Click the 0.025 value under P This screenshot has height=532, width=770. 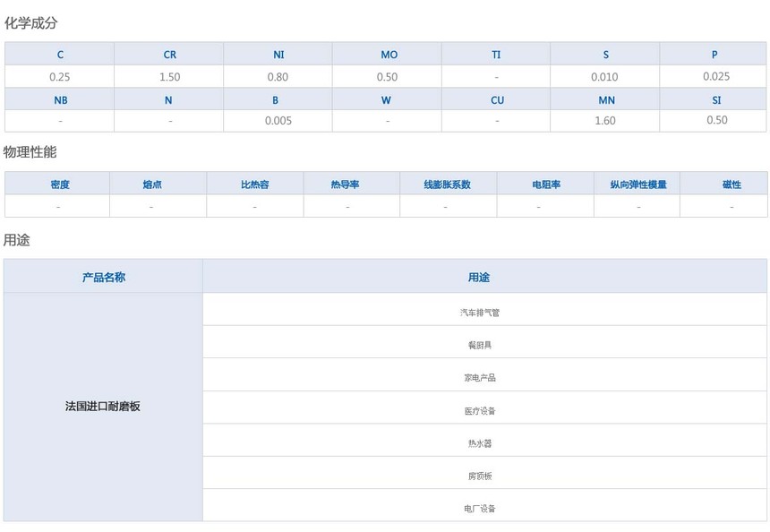click(715, 77)
